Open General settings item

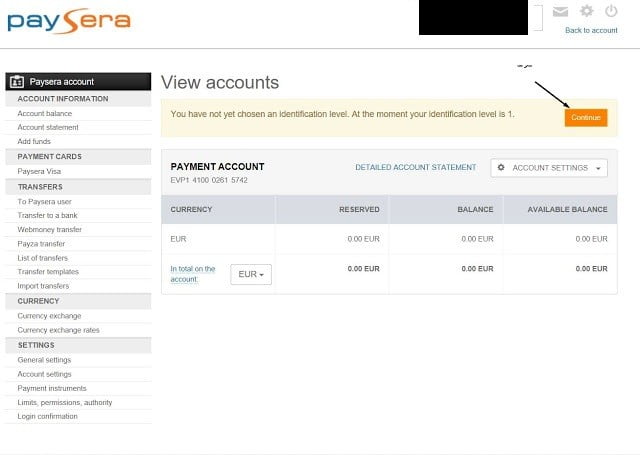pos(44,360)
